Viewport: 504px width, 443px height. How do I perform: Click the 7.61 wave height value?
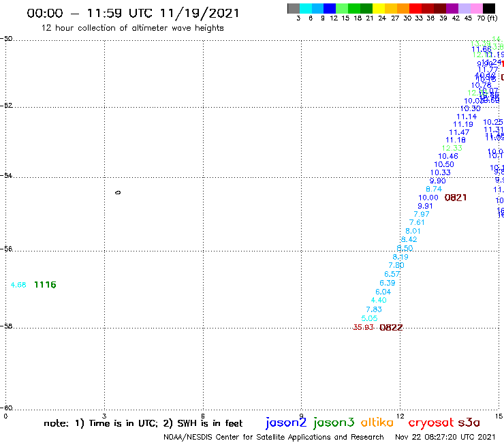pyautogui.click(x=417, y=222)
